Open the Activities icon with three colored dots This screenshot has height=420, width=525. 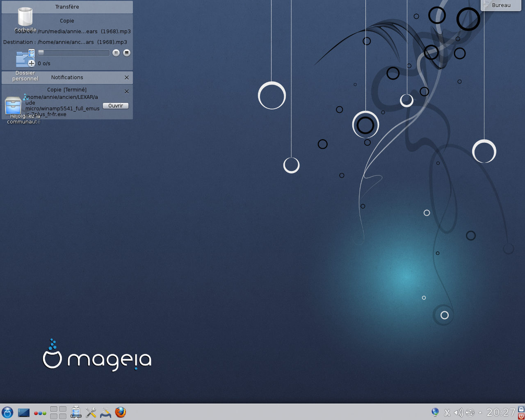click(x=40, y=413)
